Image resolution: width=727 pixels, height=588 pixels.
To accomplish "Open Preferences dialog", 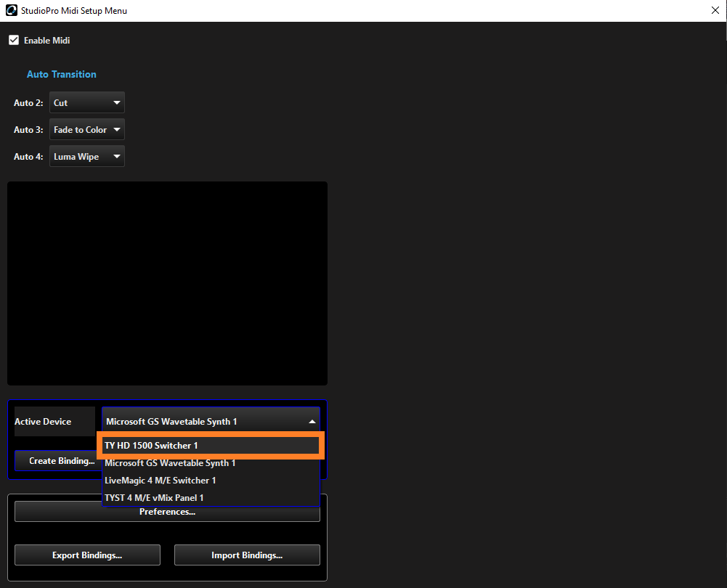I will [x=167, y=513].
